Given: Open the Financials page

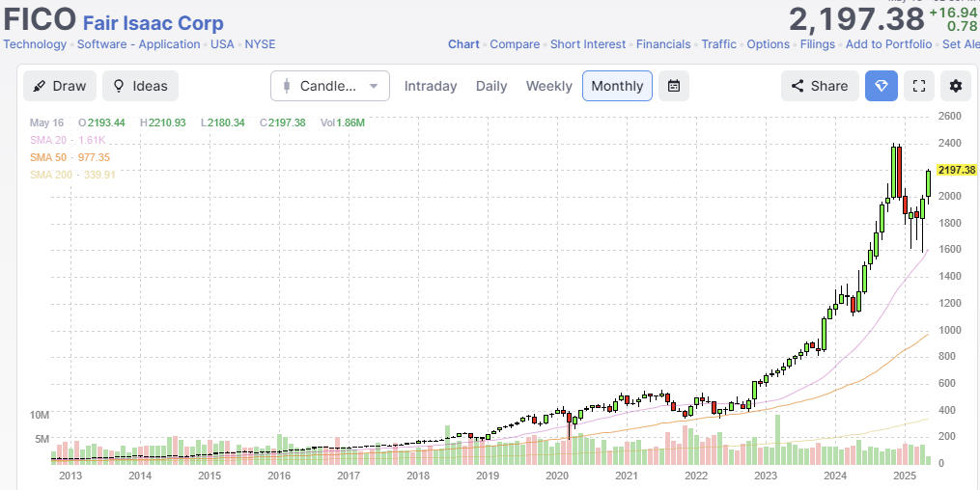Looking at the screenshot, I should [663, 44].
